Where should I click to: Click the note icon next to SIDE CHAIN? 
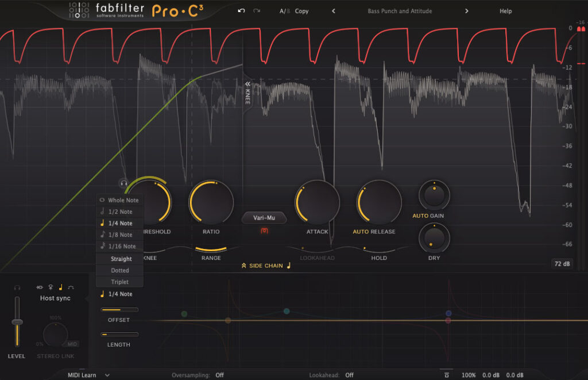pyautogui.click(x=289, y=266)
